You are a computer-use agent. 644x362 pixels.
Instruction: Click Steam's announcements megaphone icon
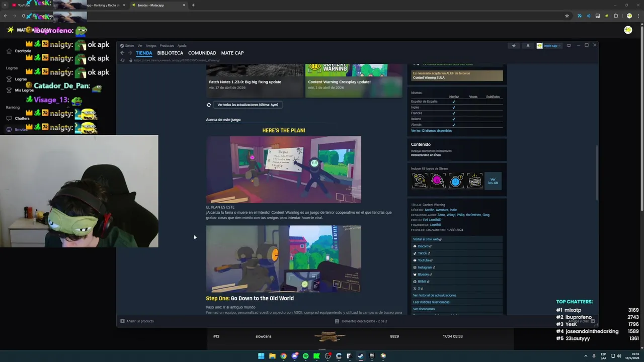point(514,46)
